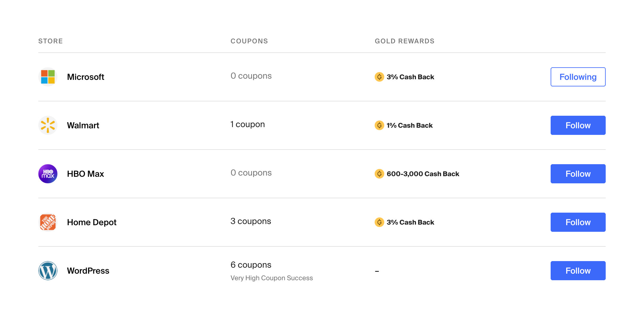Click the Microsoft logo icon
This screenshot has height=320, width=644.
[x=48, y=77]
